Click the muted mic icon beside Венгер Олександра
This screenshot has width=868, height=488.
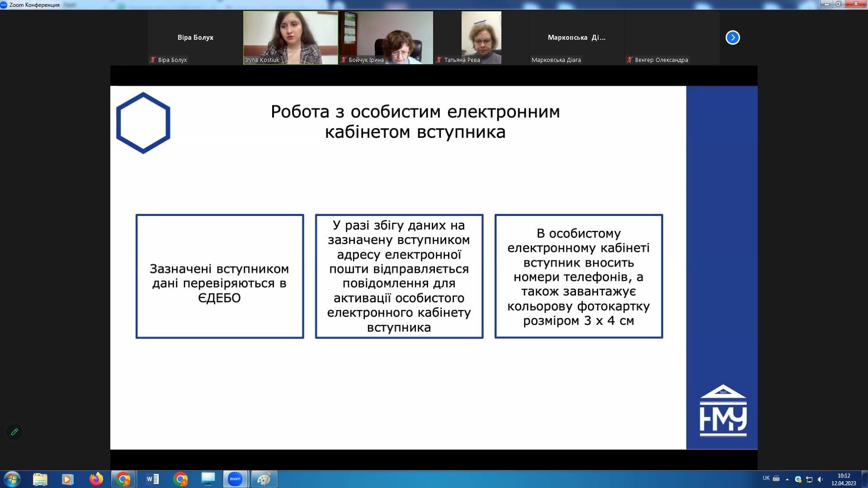point(630,60)
